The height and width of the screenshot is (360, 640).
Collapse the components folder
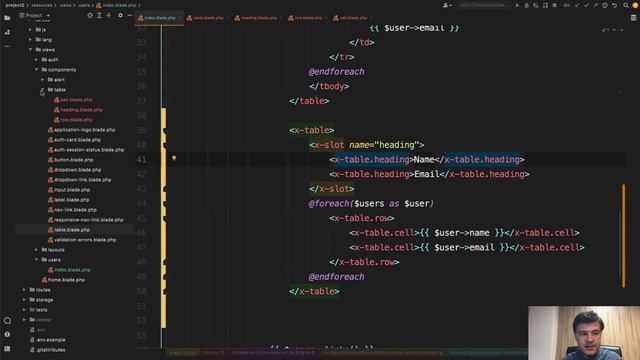[x=36, y=70]
